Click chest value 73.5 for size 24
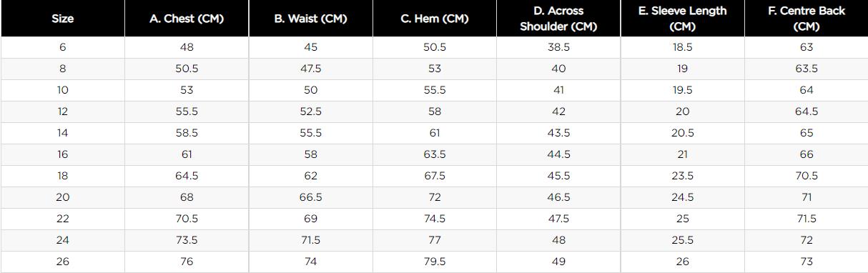This screenshot has height=273, width=868. (187, 240)
